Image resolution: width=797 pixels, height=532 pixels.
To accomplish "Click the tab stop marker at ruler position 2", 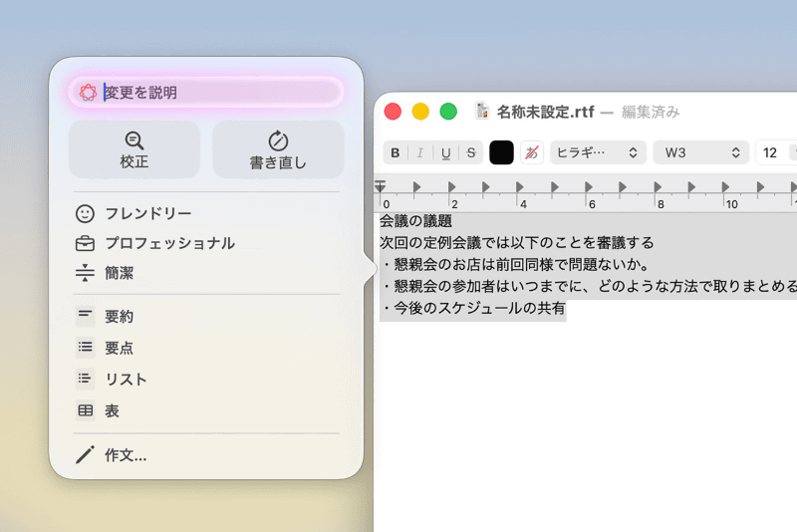I will pyautogui.click(x=451, y=187).
